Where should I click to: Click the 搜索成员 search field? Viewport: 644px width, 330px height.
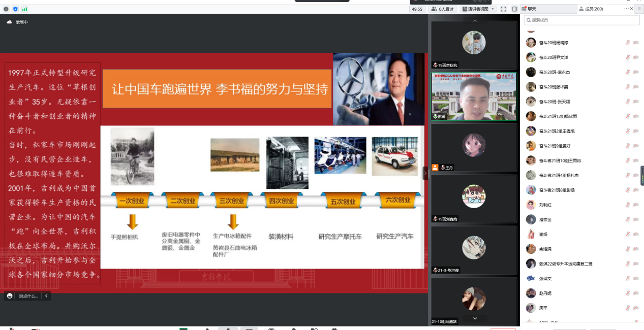tap(582, 20)
